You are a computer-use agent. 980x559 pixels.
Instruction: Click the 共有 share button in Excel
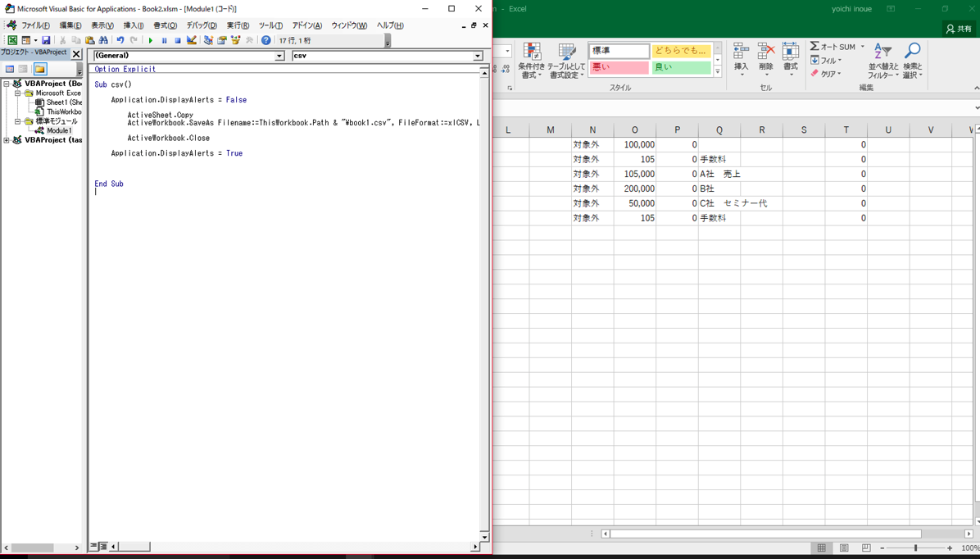(960, 29)
